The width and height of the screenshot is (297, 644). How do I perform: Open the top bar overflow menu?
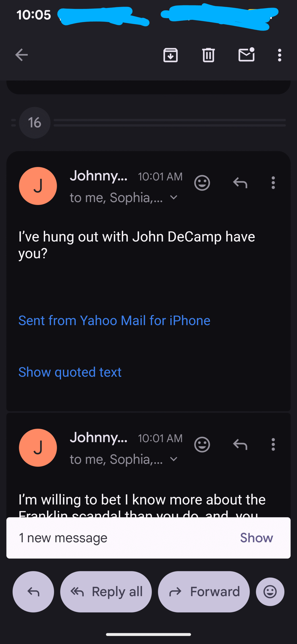click(x=279, y=55)
